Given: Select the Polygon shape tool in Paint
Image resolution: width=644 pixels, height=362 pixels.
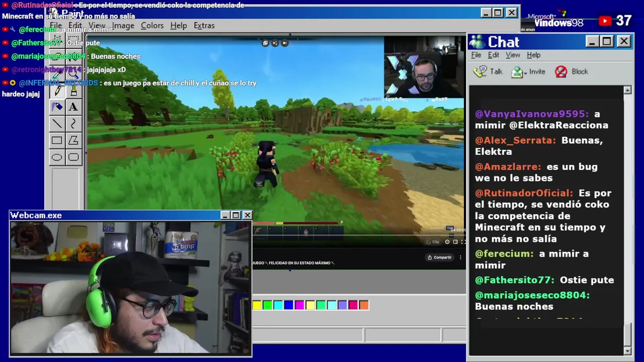Looking at the screenshot, I should 73,141.
